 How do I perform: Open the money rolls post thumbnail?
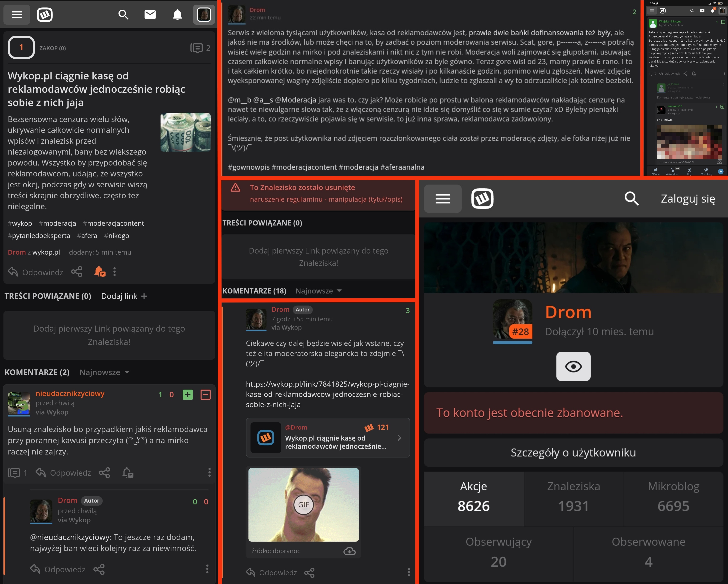(185, 132)
